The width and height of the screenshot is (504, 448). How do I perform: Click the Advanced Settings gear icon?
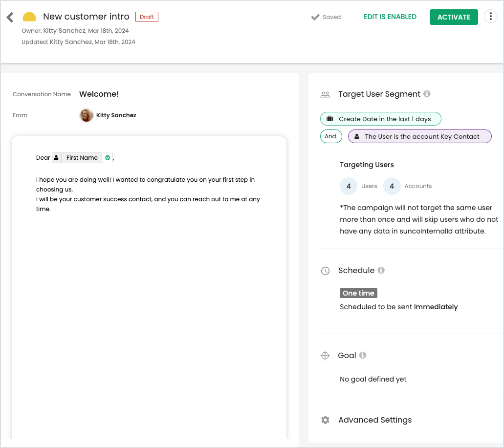(325, 420)
